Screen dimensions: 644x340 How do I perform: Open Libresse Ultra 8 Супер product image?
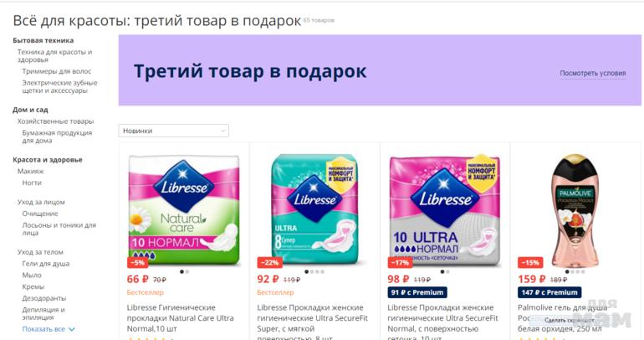tap(314, 209)
